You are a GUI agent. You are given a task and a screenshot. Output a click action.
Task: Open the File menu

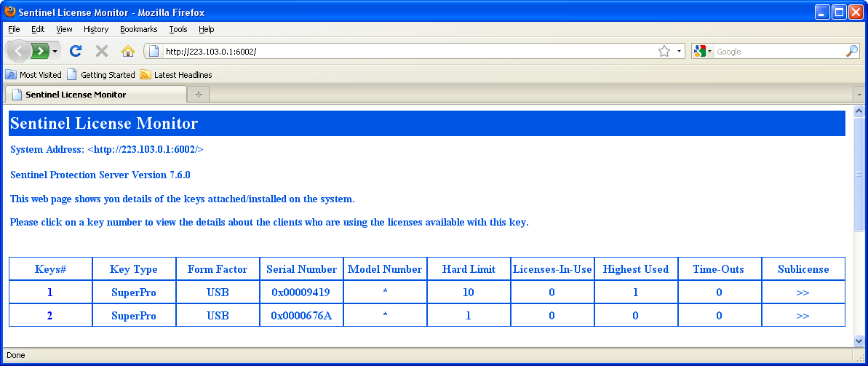point(14,29)
